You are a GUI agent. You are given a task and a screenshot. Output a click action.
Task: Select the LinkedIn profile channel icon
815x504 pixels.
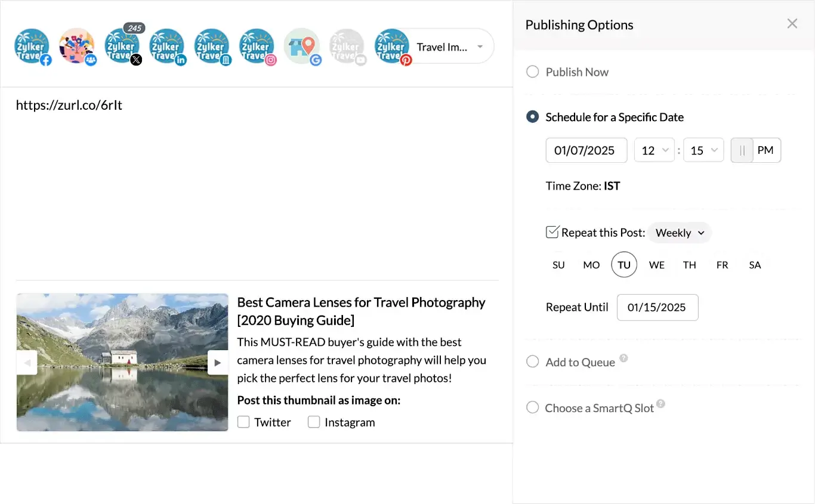(167, 47)
